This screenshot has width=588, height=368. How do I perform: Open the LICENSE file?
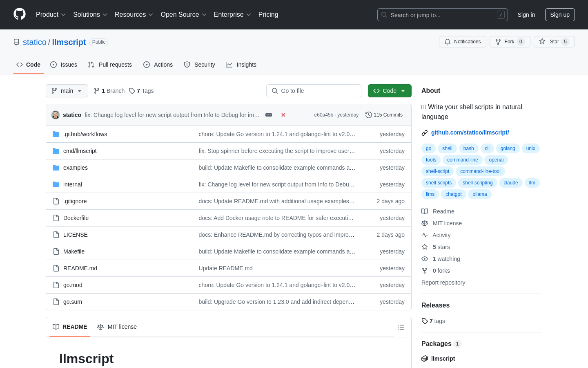point(76,235)
